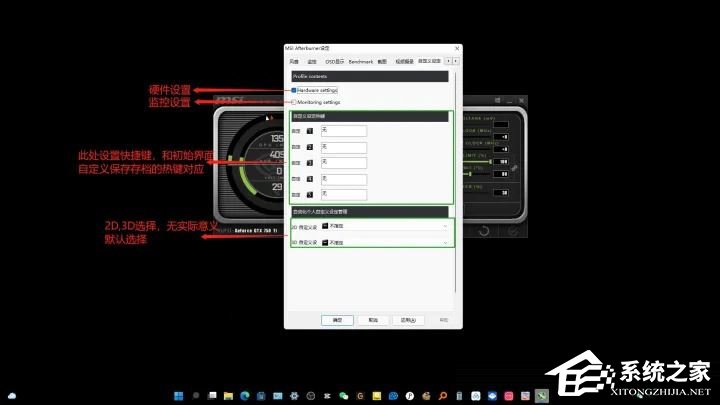Open WeChat from the taskbar
720x405 pixels.
click(343, 396)
